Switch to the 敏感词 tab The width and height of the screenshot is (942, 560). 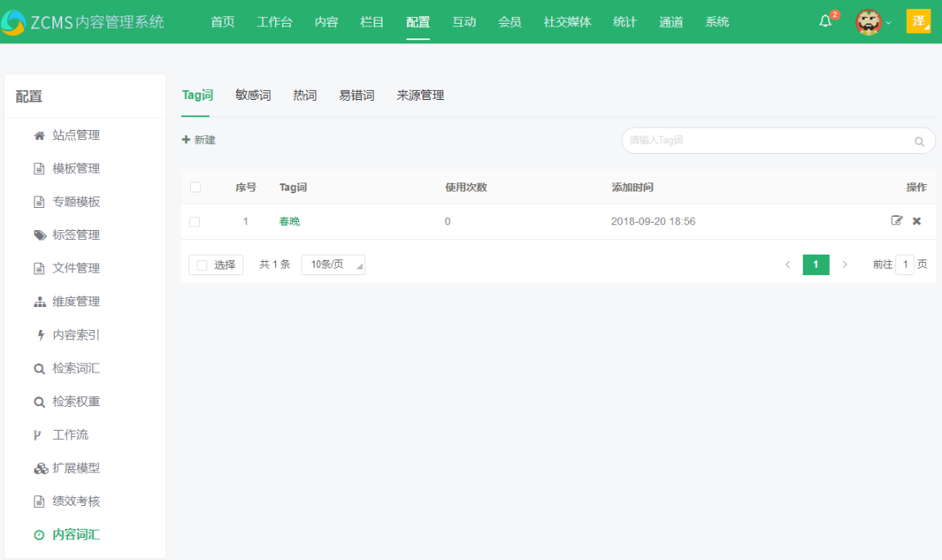point(252,95)
